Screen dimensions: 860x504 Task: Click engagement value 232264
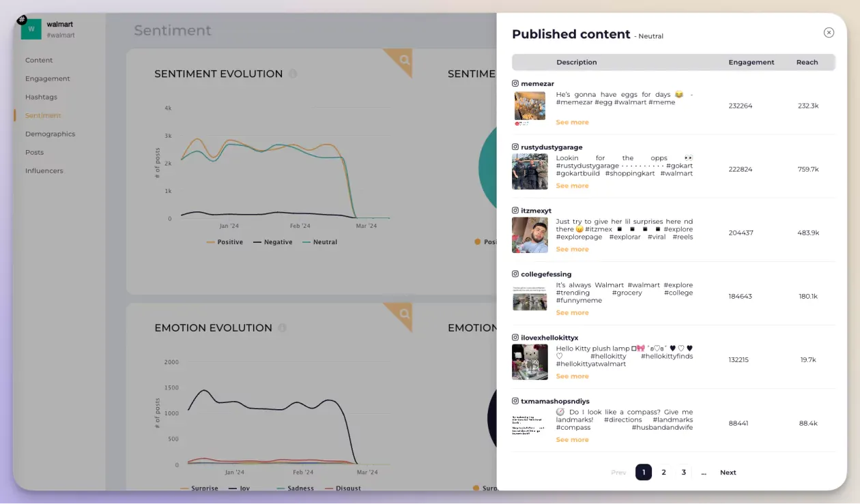(741, 106)
